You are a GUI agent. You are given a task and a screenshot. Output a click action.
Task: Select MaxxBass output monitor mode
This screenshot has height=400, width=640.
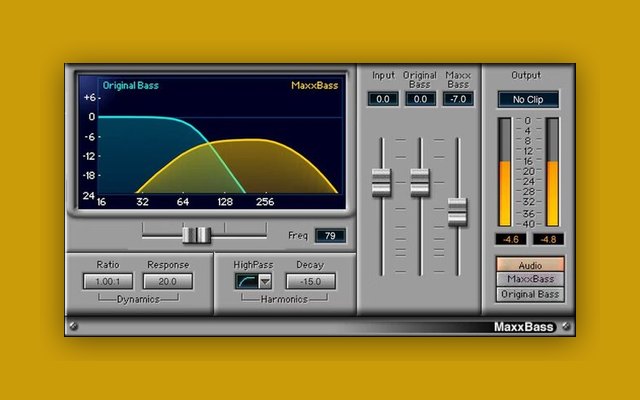point(530,279)
